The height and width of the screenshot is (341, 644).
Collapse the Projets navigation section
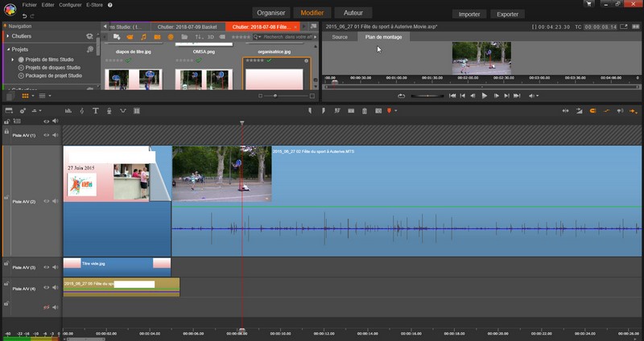8,49
